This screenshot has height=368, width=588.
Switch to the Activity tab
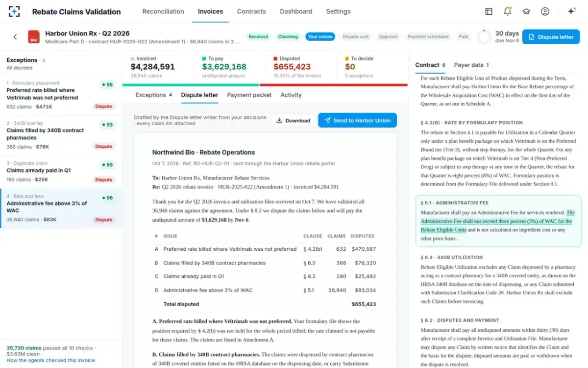coord(291,95)
